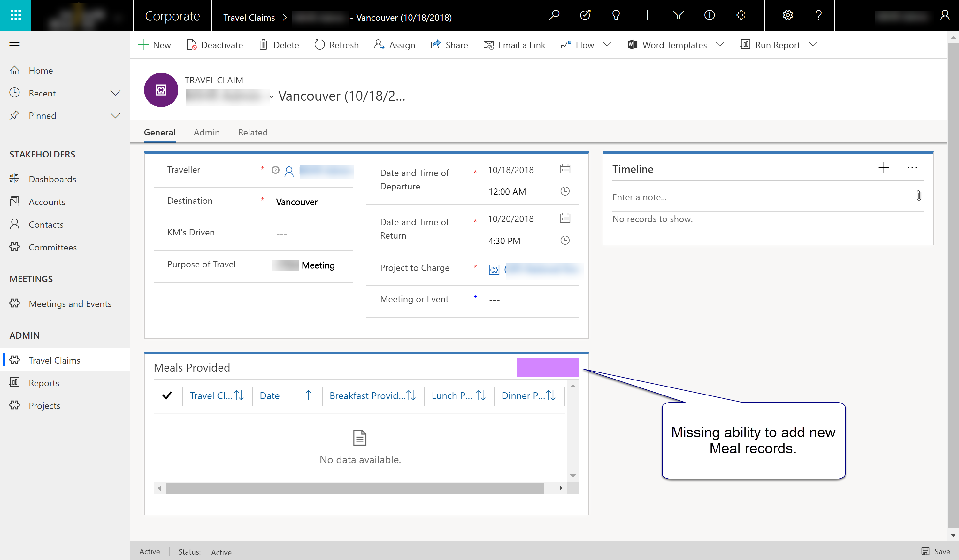This screenshot has height=560, width=959.
Task: Open Word Templates dropdown arrow
Action: [720, 45]
